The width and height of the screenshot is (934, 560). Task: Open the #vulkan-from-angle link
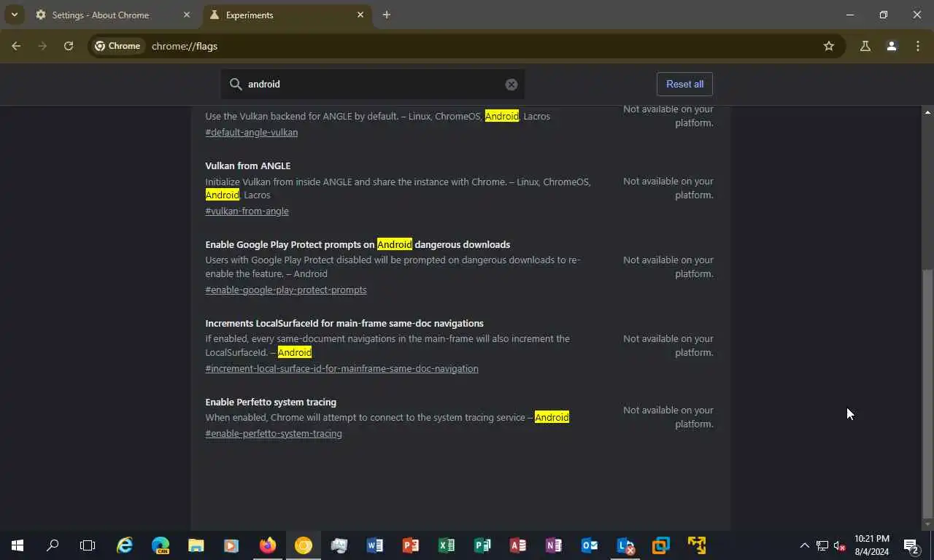click(x=247, y=211)
